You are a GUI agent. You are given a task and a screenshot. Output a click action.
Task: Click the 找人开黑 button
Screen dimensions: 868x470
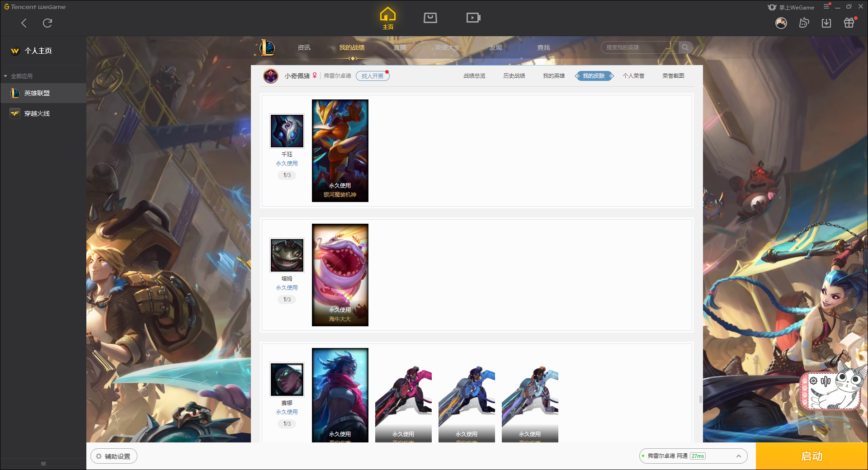(x=373, y=76)
